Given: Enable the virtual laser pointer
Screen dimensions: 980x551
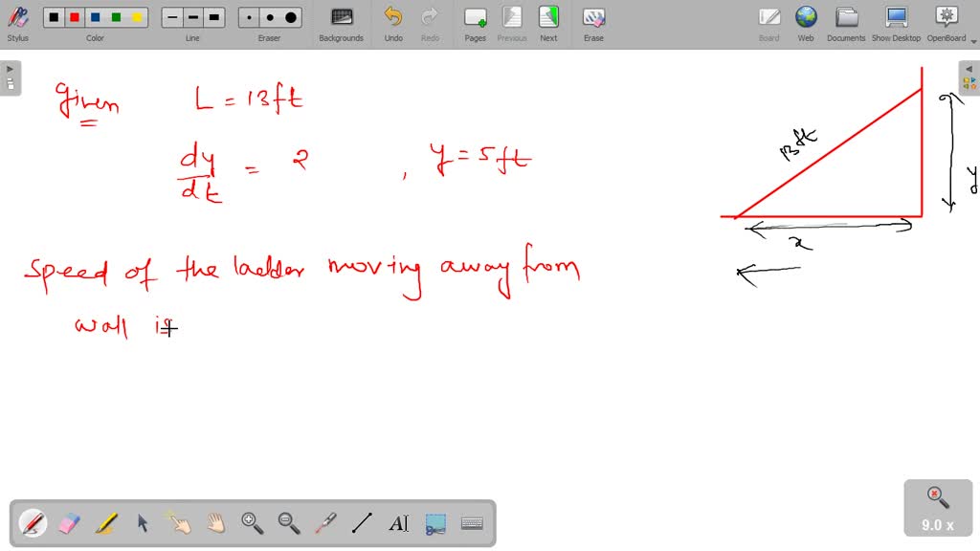Looking at the screenshot, I should [x=325, y=523].
